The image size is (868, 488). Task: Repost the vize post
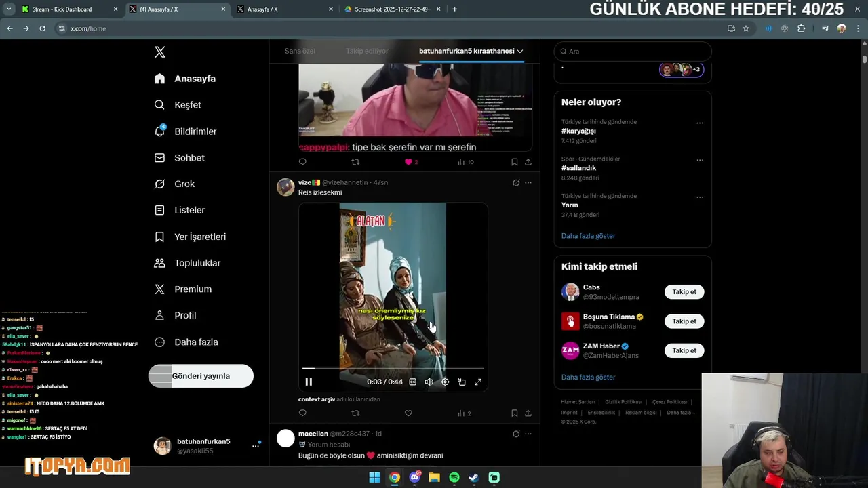[355, 413]
